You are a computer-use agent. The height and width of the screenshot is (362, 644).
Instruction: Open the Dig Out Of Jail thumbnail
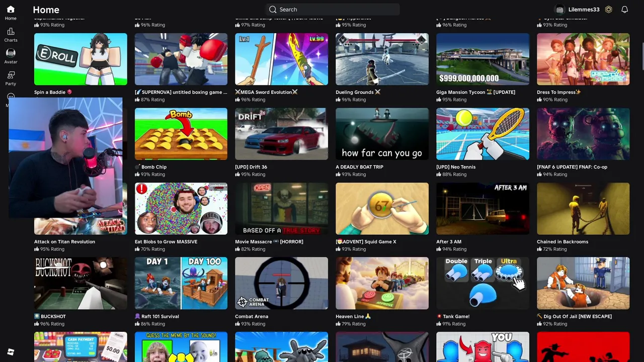(x=583, y=284)
